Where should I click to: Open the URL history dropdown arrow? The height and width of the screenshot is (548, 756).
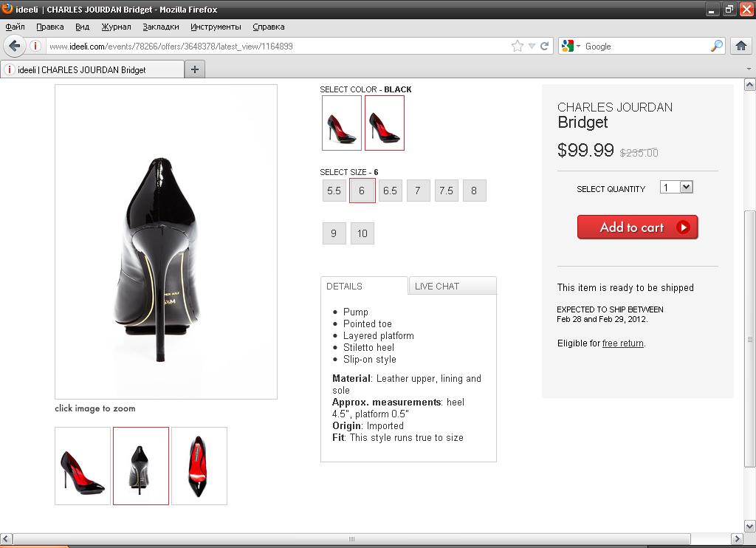pyautogui.click(x=532, y=47)
